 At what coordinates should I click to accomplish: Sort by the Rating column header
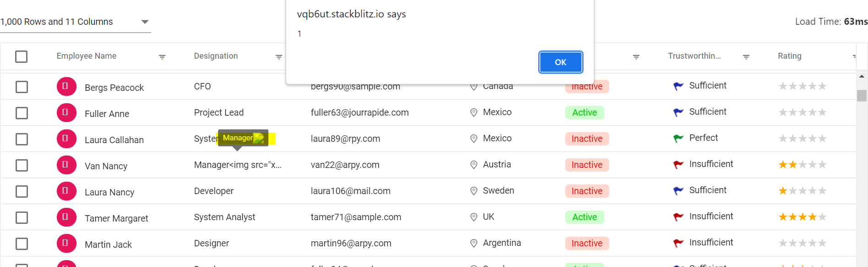tap(789, 56)
